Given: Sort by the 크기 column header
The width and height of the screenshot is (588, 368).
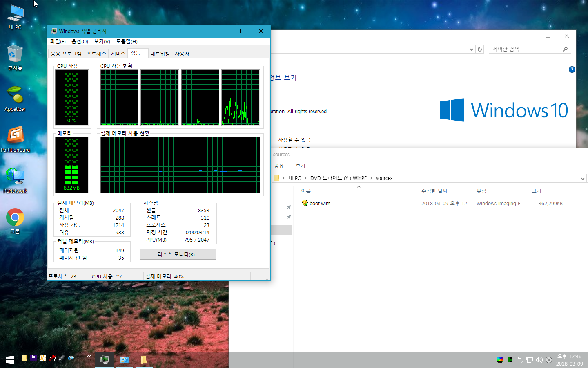Looking at the screenshot, I should tap(547, 191).
